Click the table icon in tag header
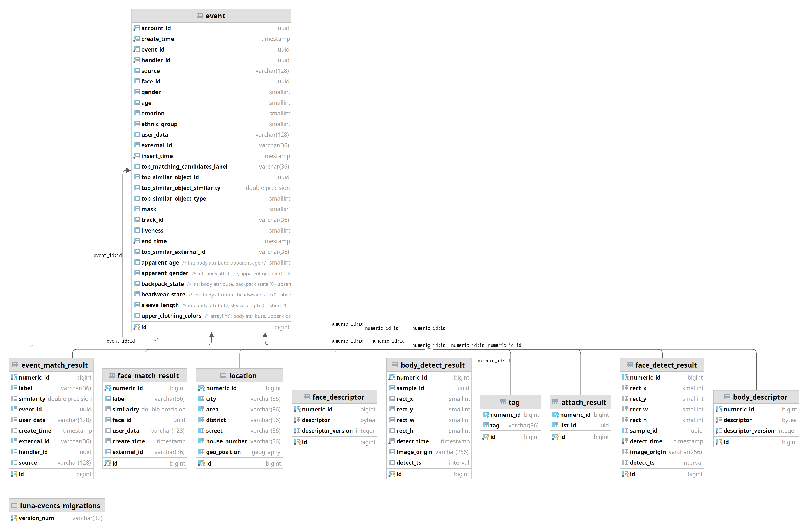Viewport: 808px width, 532px height. pyautogui.click(x=502, y=402)
